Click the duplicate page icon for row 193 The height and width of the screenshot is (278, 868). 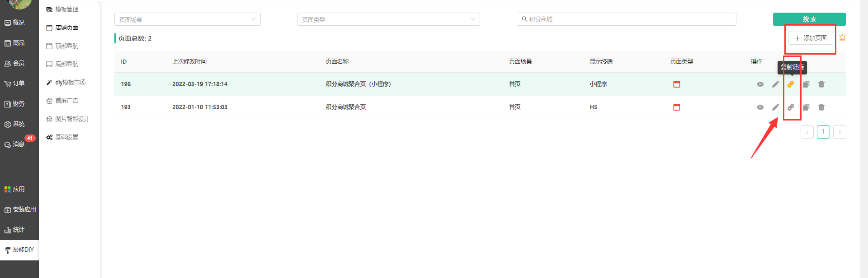806,107
